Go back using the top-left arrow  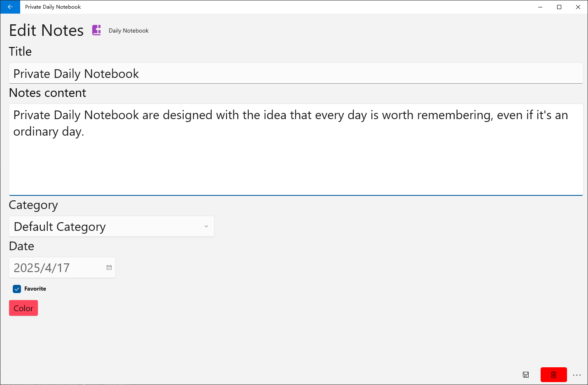(10, 7)
